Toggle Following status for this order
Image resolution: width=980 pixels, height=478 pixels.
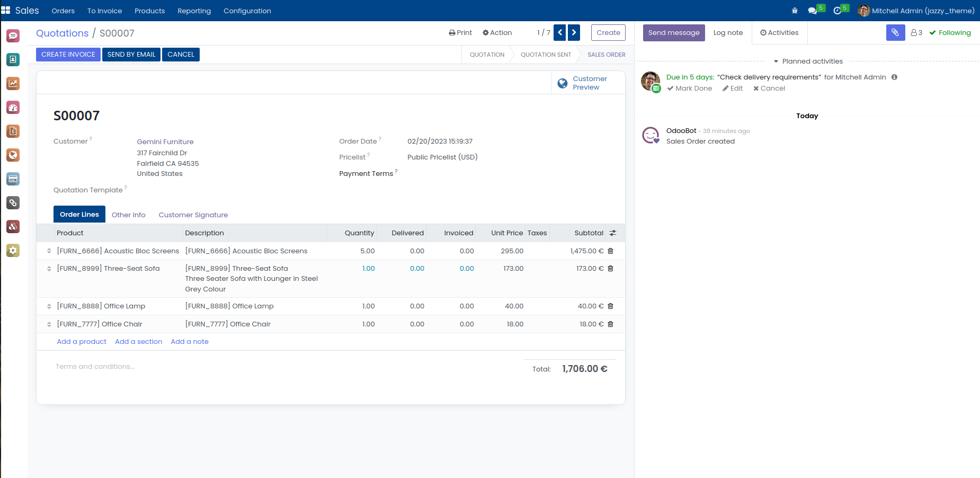coord(950,33)
